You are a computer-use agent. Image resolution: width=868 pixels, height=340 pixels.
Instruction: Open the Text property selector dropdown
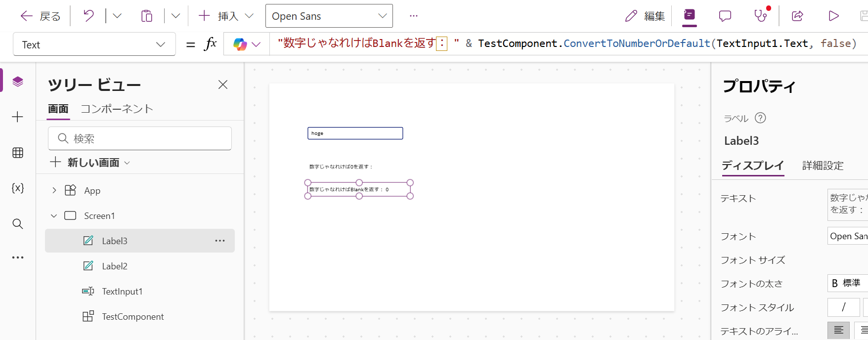coord(94,44)
